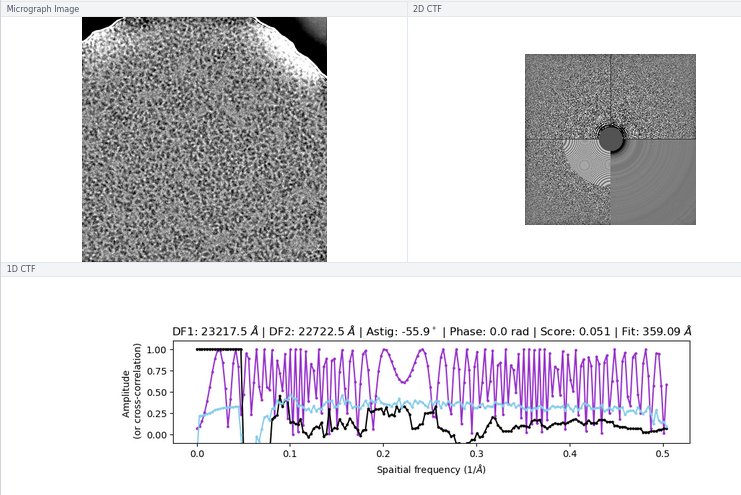Click the 0.50 tick on amplitude axis
Screen dimensions: 741x495
point(156,392)
